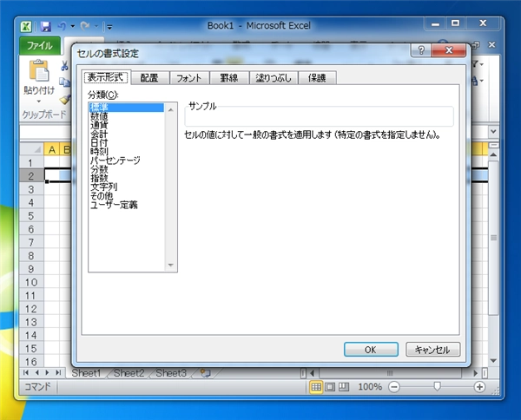Click the Cut scissors icon

(64, 66)
